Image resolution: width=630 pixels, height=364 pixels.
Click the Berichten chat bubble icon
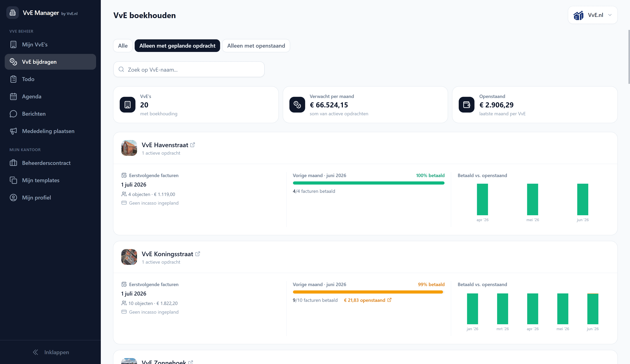tap(13, 114)
